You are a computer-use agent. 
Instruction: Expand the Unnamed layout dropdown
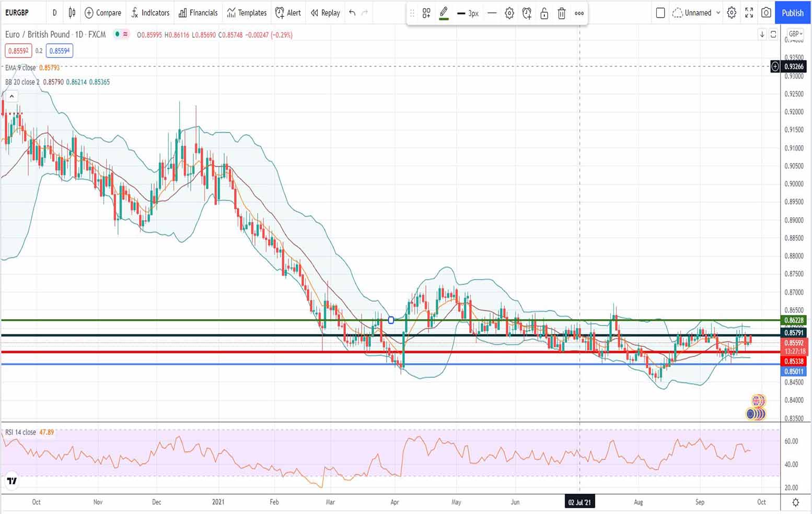click(718, 13)
